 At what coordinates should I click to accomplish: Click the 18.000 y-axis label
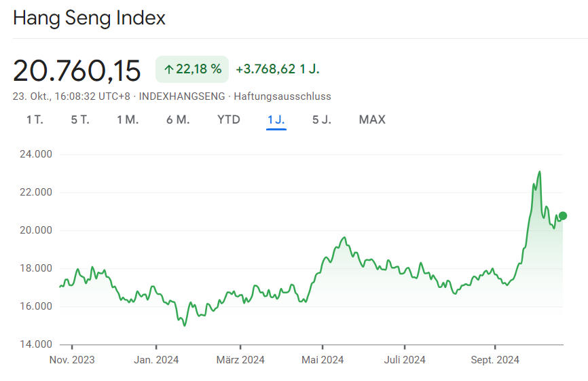point(36,268)
